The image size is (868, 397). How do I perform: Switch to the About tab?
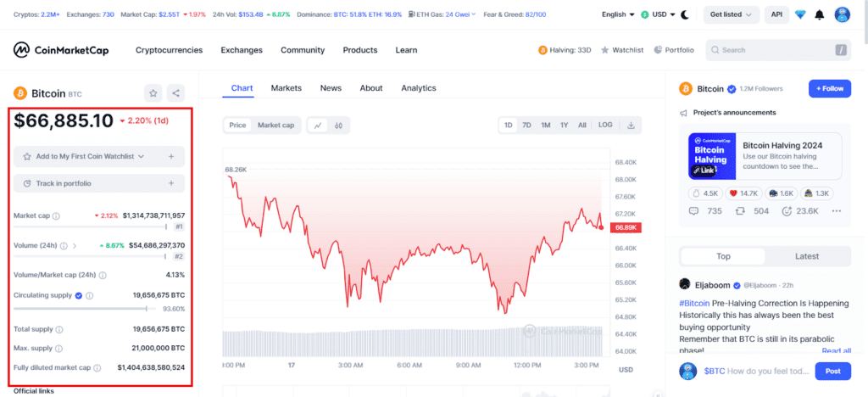pos(371,88)
